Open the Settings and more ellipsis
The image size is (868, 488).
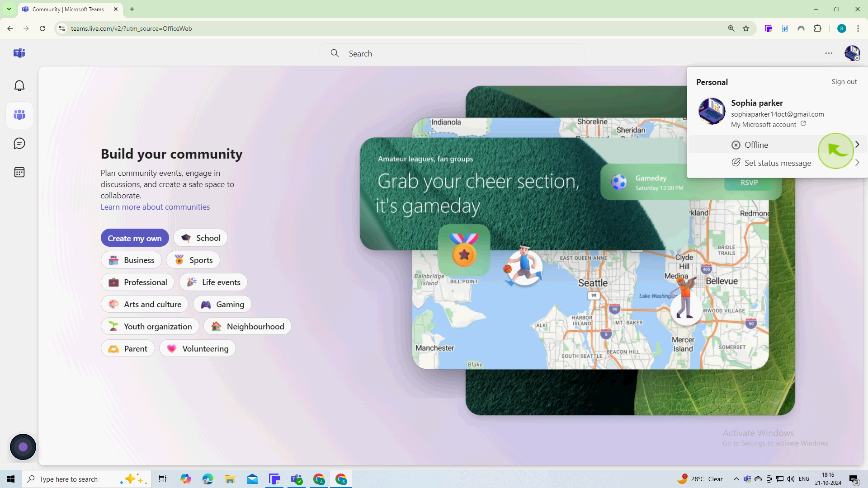click(829, 53)
